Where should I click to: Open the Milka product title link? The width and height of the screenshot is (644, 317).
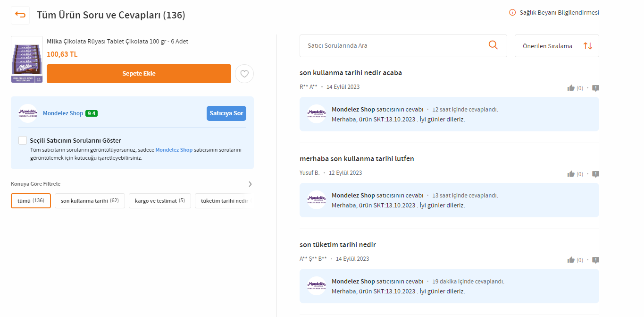pyautogui.click(x=117, y=42)
